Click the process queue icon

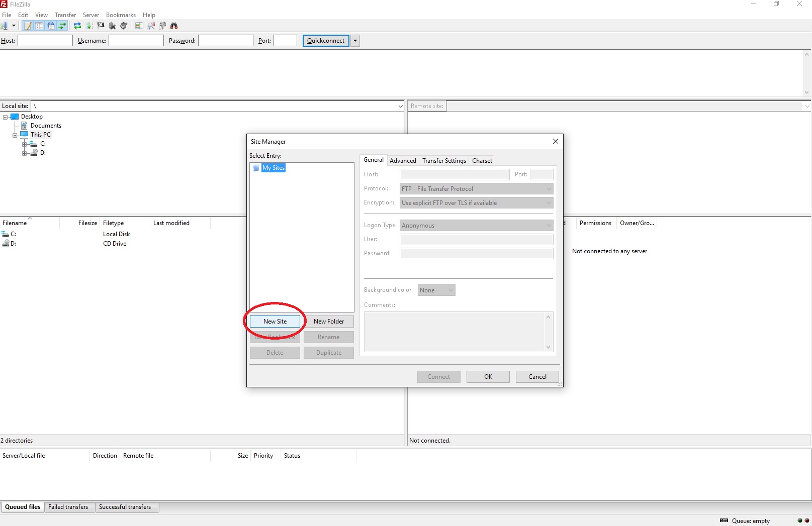(89, 26)
